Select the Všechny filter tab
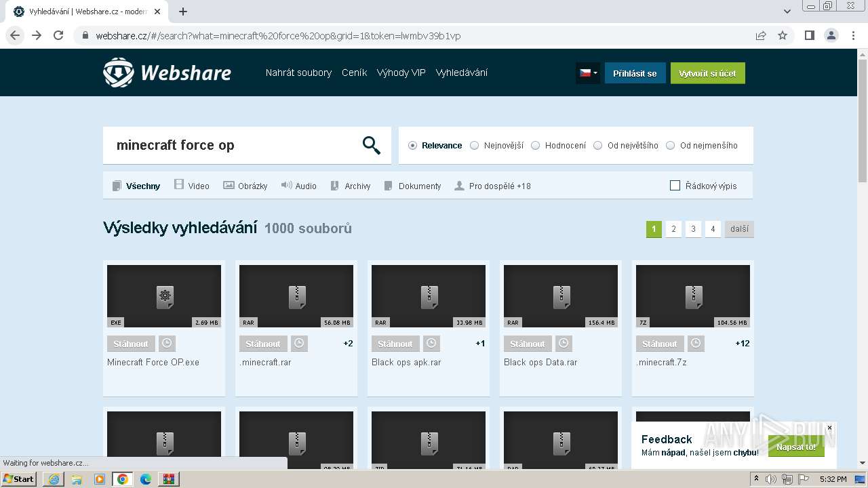Image resolution: width=868 pixels, height=488 pixels. (x=136, y=186)
